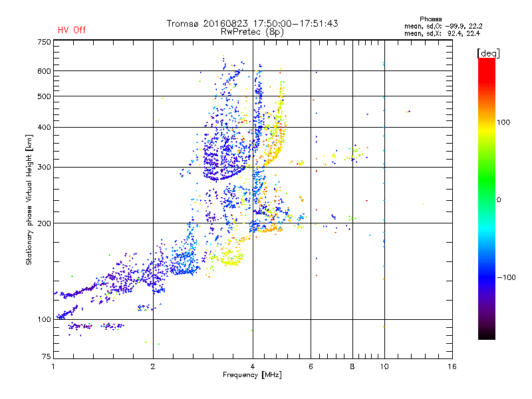Viewport: 532px width, 399px height.
Task: Click the y-axis tick label '200'
Action: pos(44,223)
